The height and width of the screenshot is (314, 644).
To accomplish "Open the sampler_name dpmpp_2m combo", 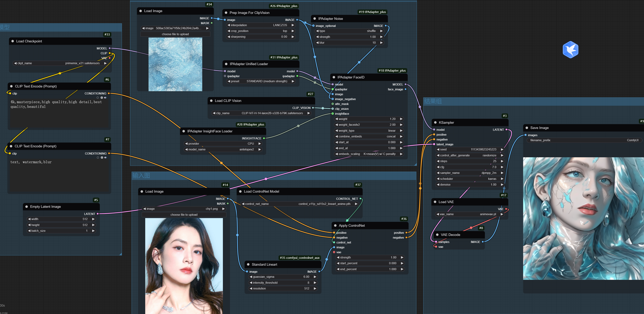I will click(470, 173).
